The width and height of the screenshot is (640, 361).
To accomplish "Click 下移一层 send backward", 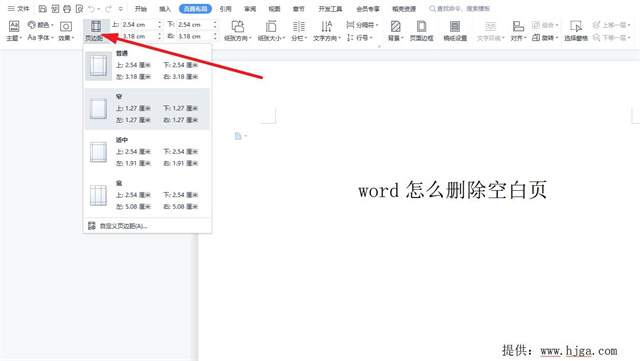I will (x=611, y=38).
